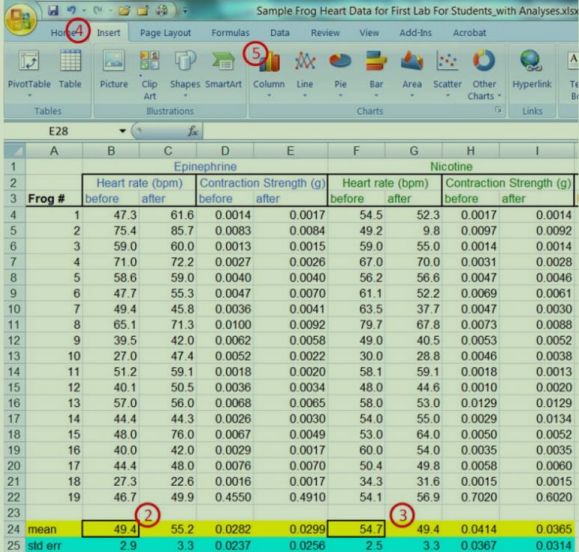Open the View tab
Image resolution: width=579 pixels, height=552 pixels.
coord(369,33)
